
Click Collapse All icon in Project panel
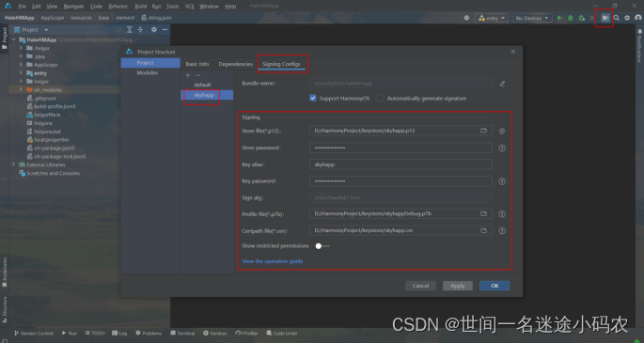[140, 29]
